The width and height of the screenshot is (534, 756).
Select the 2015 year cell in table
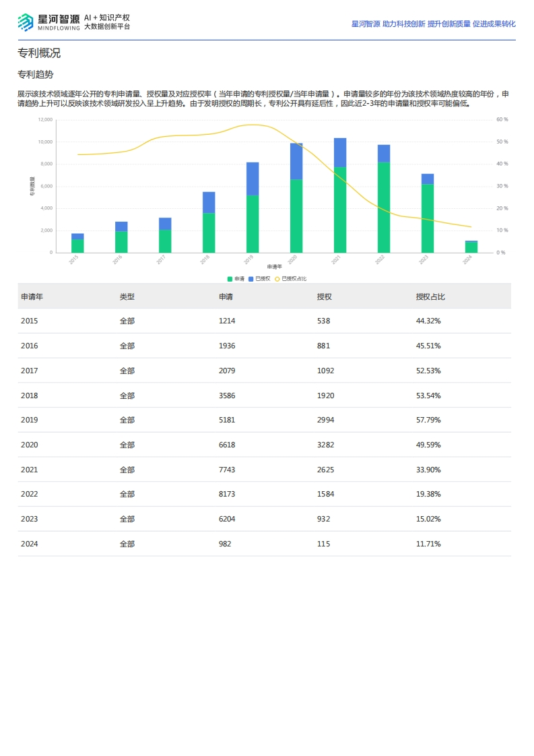[x=30, y=321]
